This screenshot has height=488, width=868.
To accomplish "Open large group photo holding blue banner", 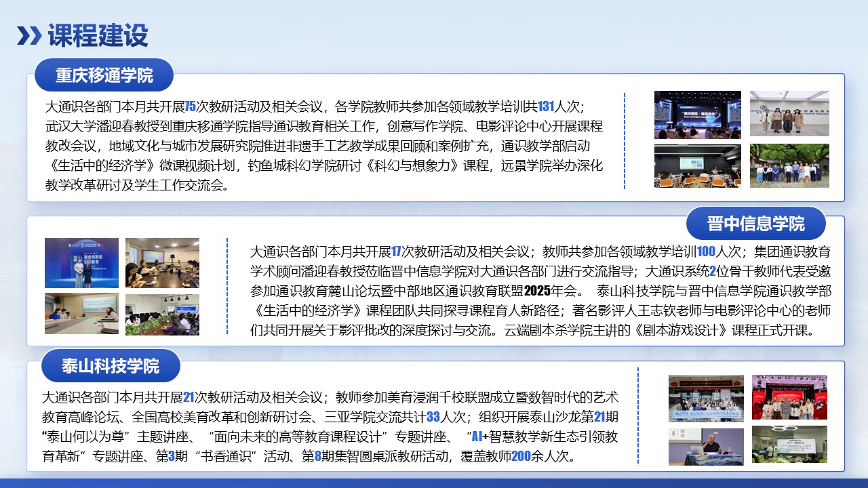I will [706, 399].
